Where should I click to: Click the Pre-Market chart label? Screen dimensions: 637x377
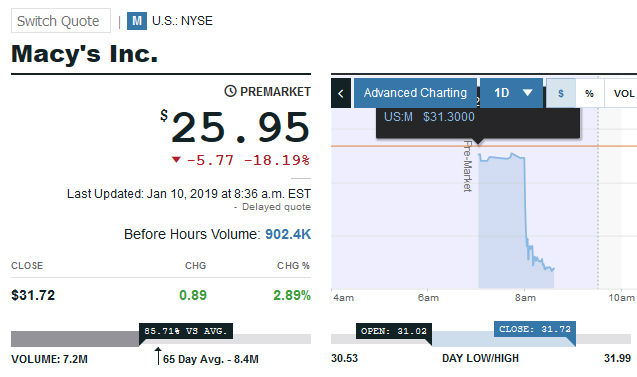468,166
